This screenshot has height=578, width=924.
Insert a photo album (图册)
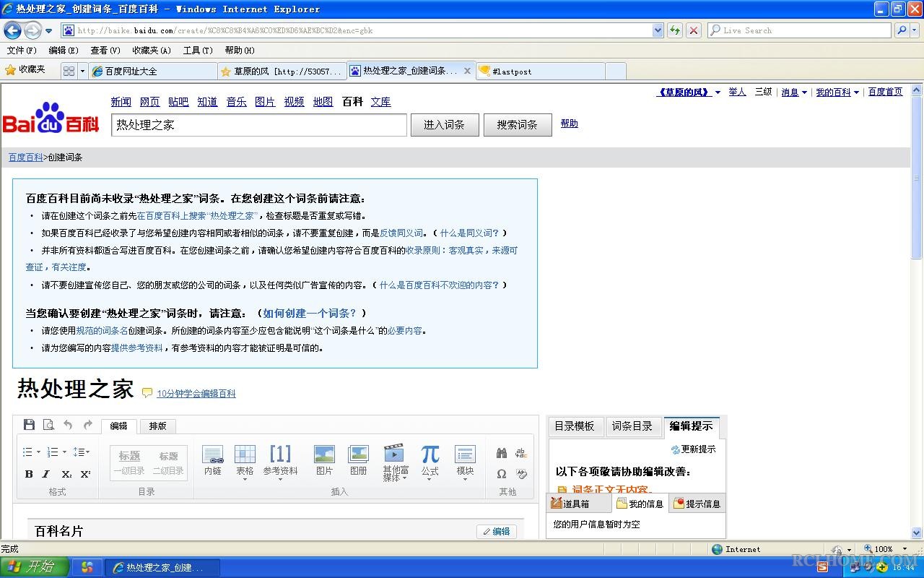click(x=359, y=460)
